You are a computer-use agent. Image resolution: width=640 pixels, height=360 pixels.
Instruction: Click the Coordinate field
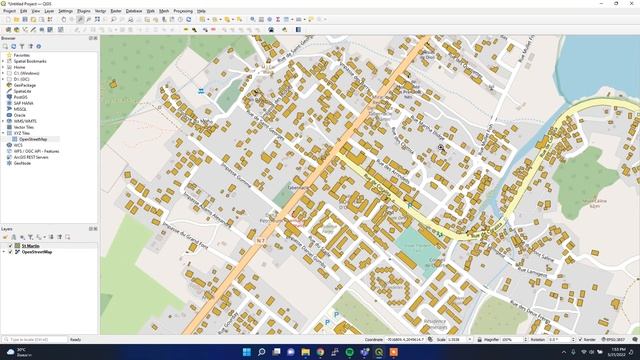pyautogui.click(x=405, y=340)
